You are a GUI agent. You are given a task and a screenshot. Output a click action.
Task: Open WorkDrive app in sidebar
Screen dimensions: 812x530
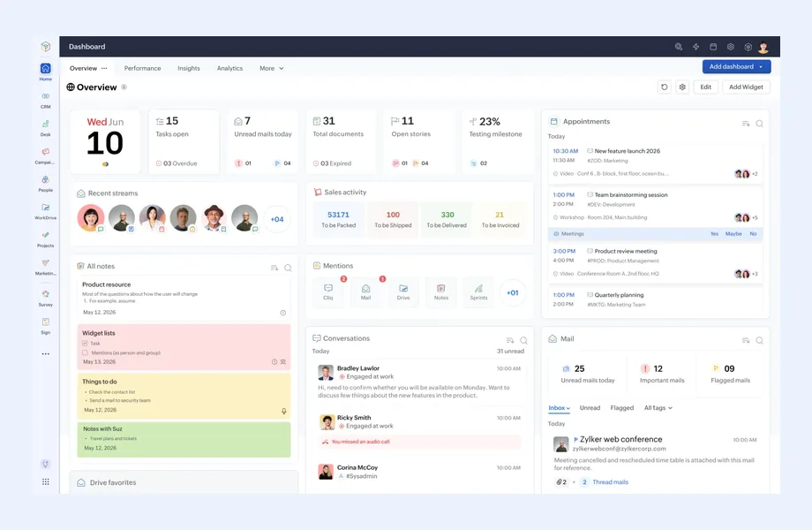pos(46,208)
